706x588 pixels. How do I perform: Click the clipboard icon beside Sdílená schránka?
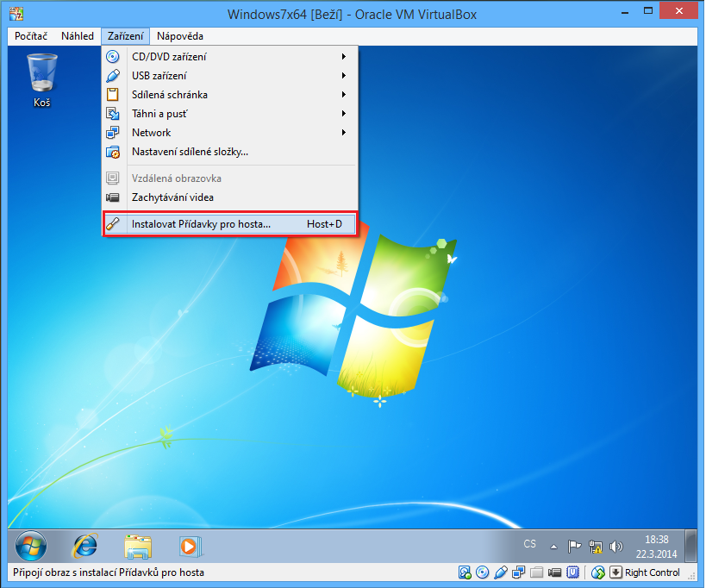[113, 95]
